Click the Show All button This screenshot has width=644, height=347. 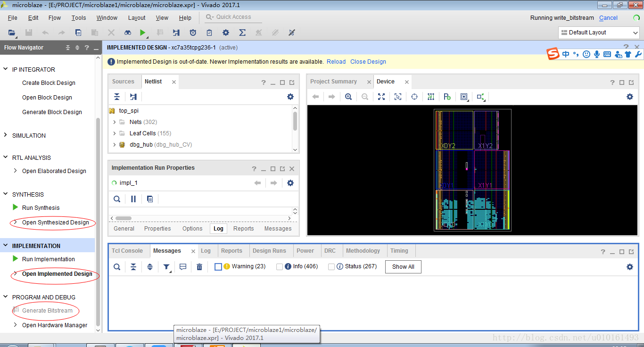coord(403,267)
